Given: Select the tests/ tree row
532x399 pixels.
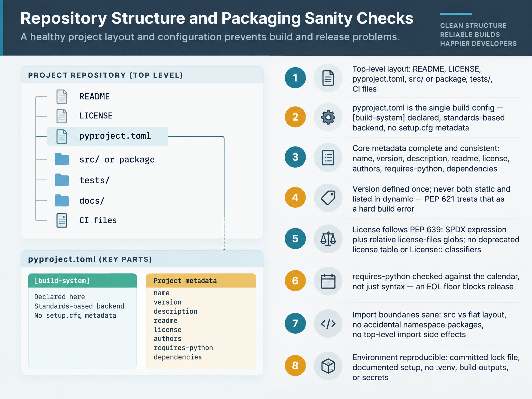Looking at the screenshot, I should [x=94, y=180].
